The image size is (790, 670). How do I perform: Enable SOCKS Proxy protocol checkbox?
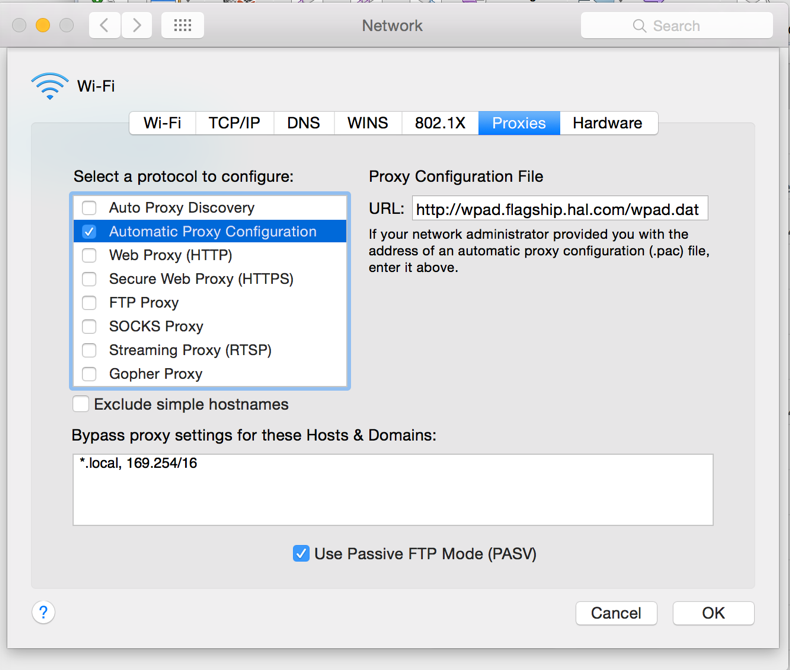click(x=90, y=327)
